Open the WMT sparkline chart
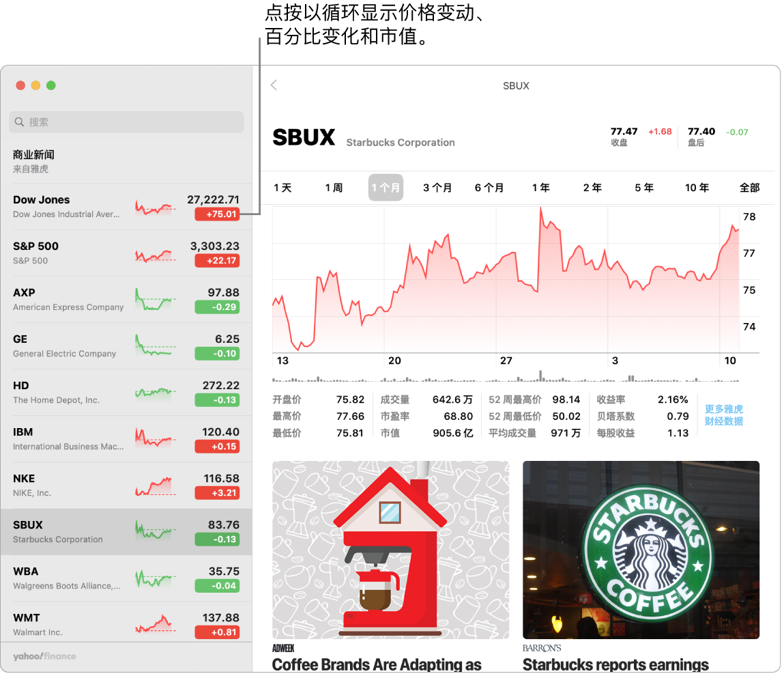Screen dimensions: 784x676 point(156,625)
